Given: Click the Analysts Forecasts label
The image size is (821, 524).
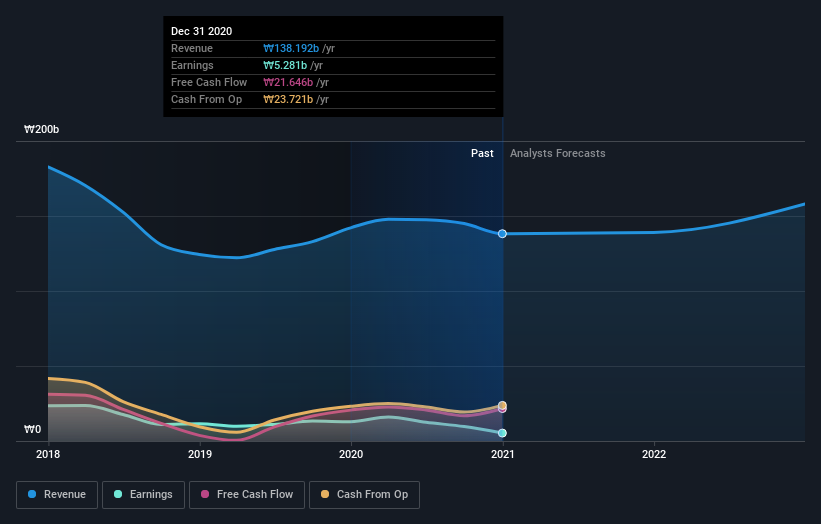Looking at the screenshot, I should click(x=558, y=153).
